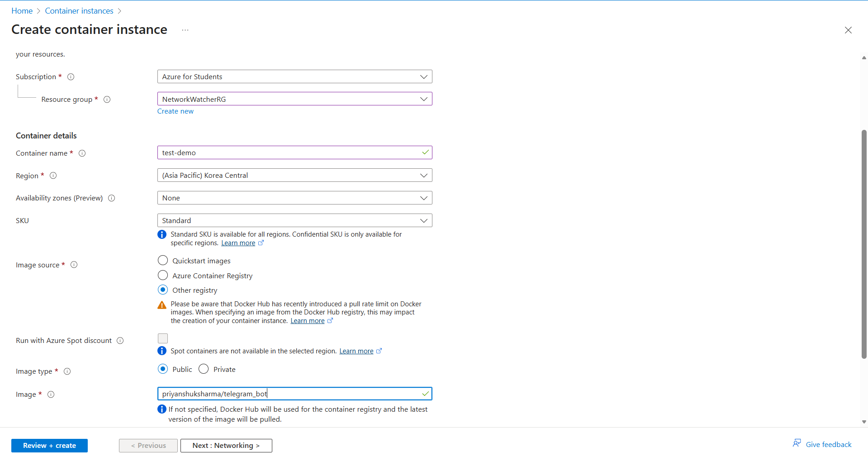This screenshot has height=466, width=868.
Task: Click the Availability zones info icon
Action: (x=112, y=198)
